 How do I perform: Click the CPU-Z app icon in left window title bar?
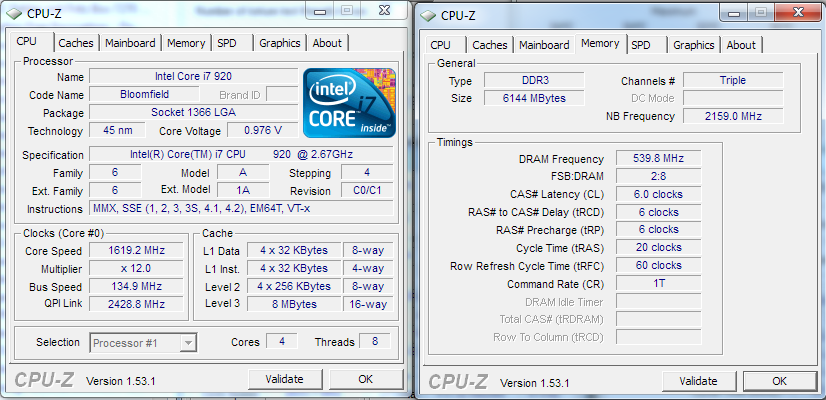(14, 14)
